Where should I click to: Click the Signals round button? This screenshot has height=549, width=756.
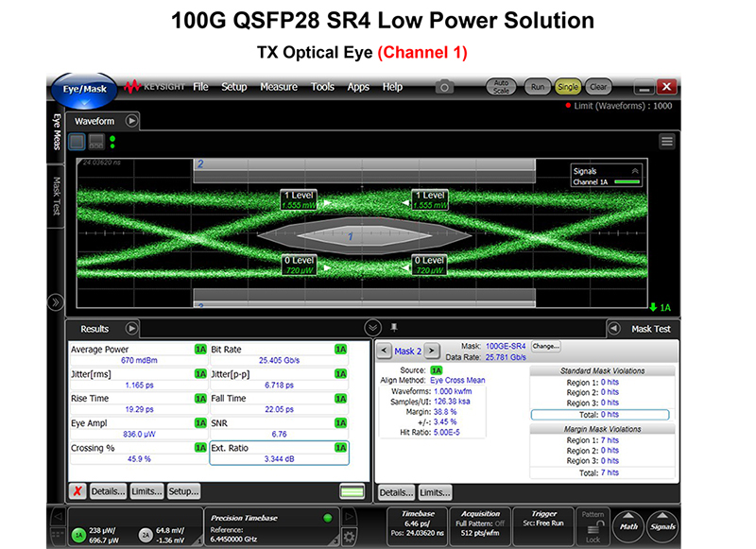[x=662, y=527]
